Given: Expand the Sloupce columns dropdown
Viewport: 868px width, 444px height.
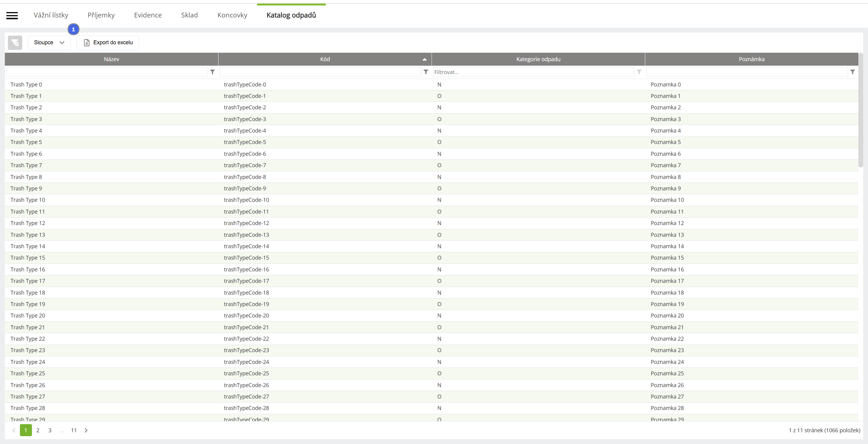Looking at the screenshot, I should [49, 43].
